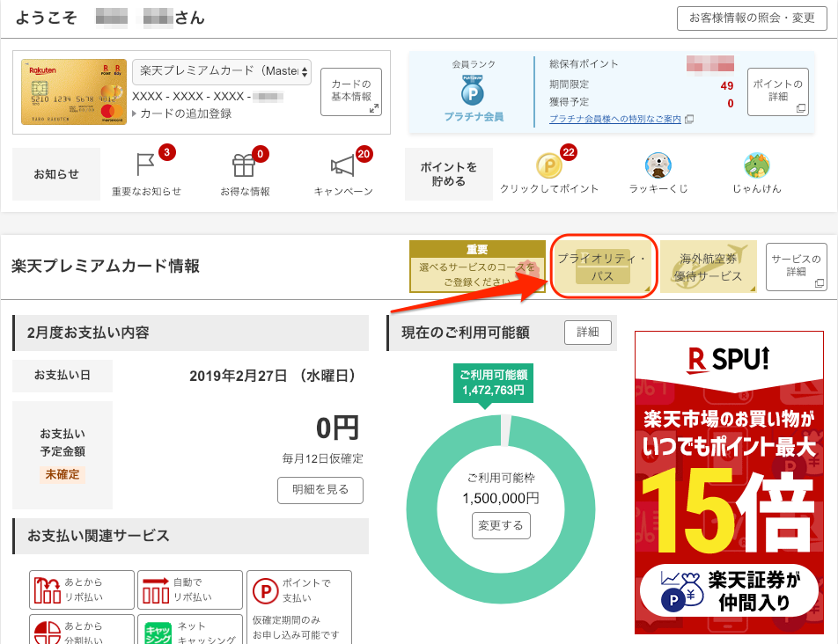Viewport: 838px width, 644px height.
Task: Click the 楽天証券が仲間入り badge in the ad
Action: [x=729, y=590]
